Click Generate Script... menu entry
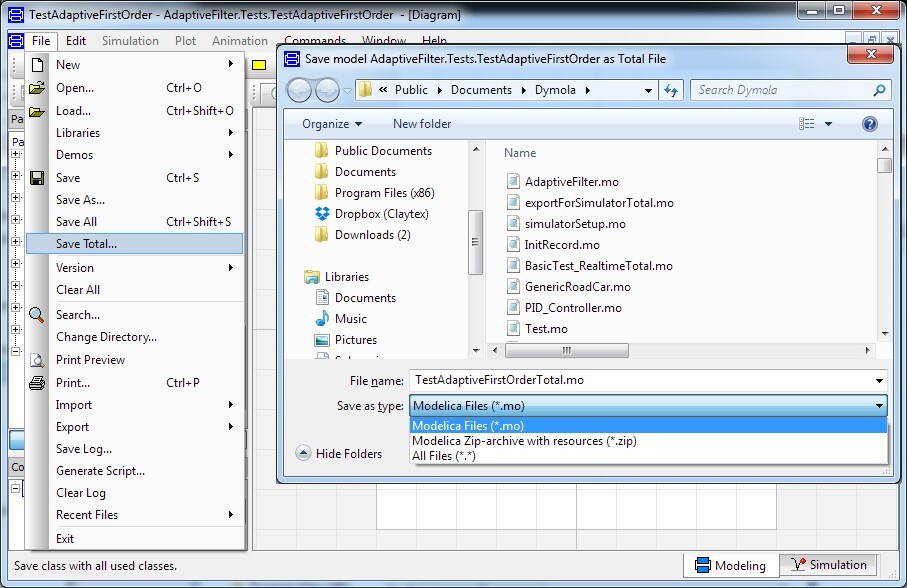This screenshot has height=588, width=907. coord(134,471)
